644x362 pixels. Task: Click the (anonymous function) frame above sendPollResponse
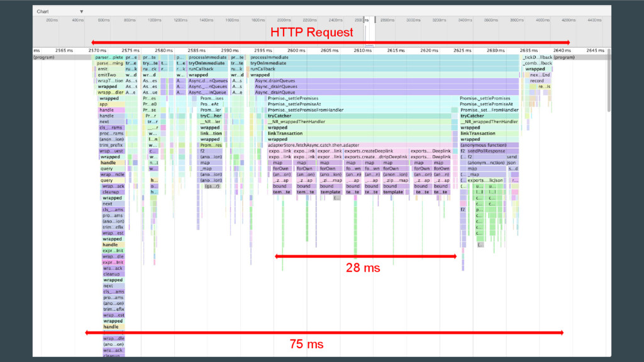(487, 145)
